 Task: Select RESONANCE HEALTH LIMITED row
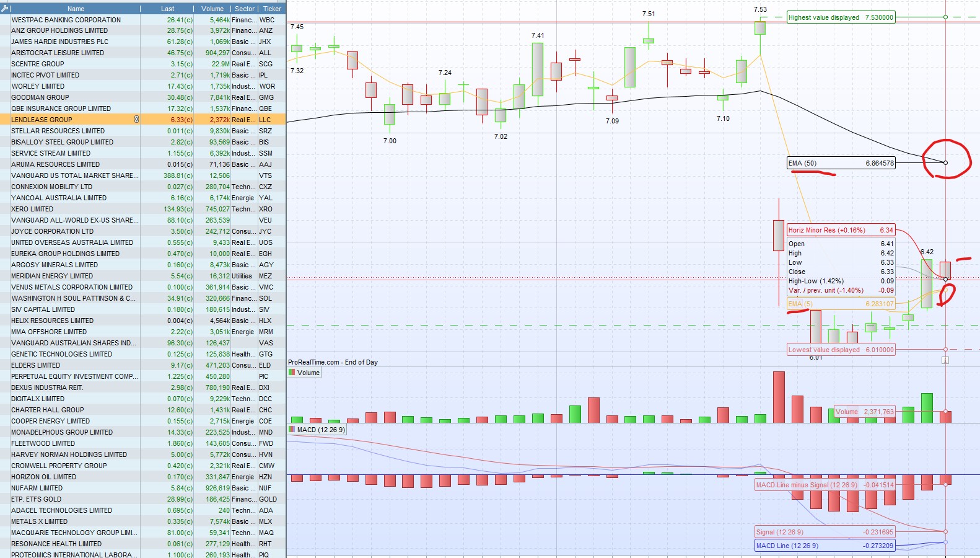(x=142, y=544)
